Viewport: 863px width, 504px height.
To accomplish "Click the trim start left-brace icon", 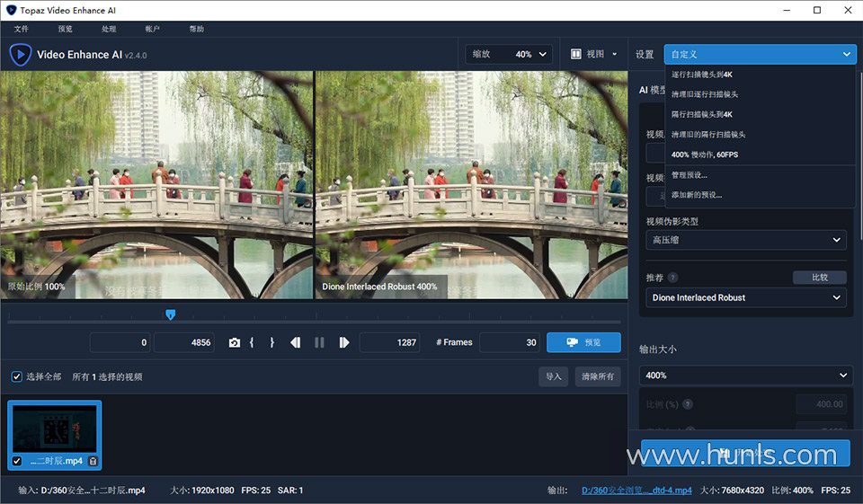I will [253, 342].
